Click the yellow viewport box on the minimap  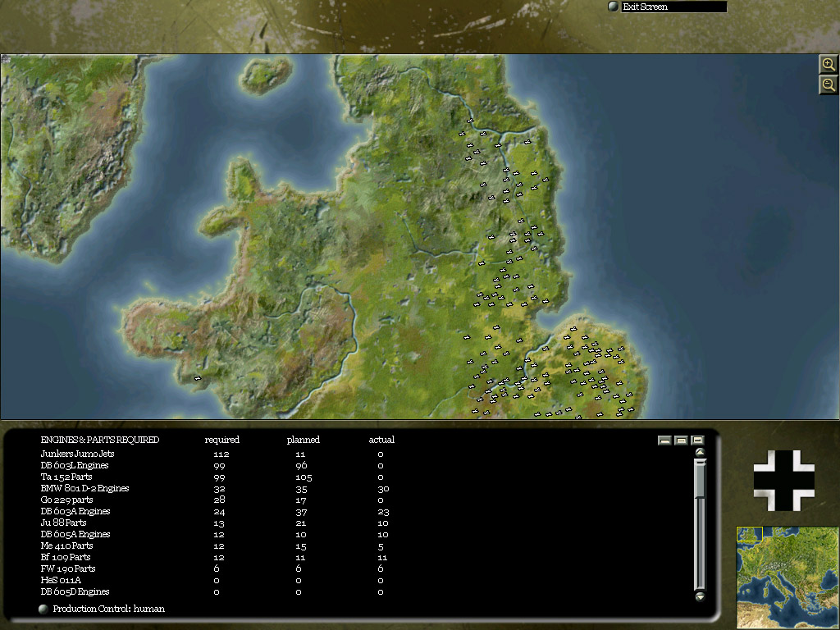coord(750,534)
